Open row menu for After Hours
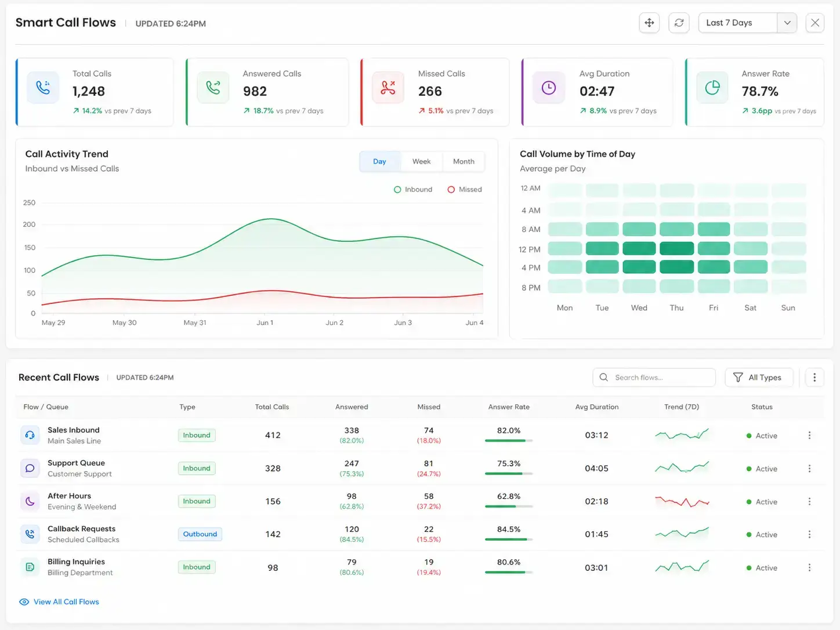 tap(809, 501)
